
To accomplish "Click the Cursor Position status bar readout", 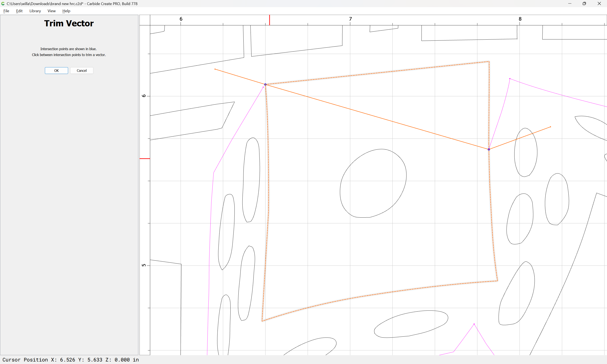I will 71,360.
